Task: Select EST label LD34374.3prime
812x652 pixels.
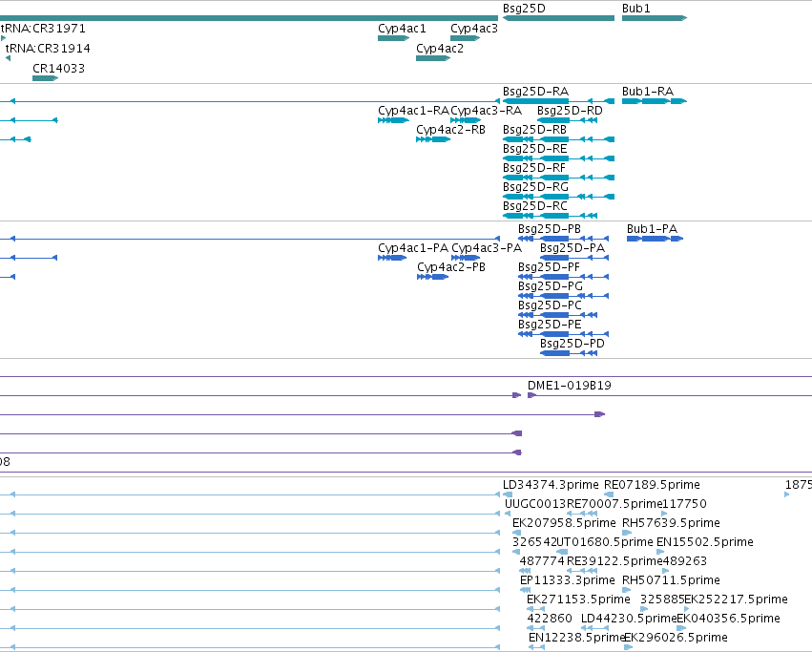Action: [x=551, y=485]
